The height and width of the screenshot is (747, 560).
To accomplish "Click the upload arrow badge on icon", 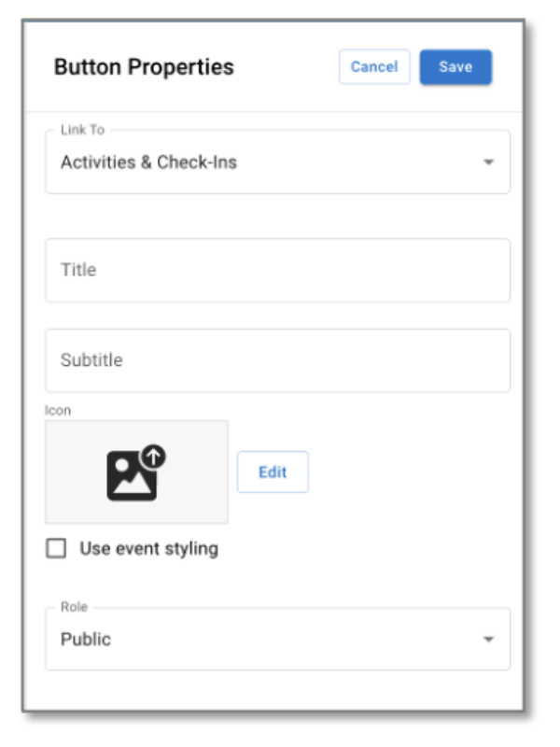I will [x=153, y=457].
